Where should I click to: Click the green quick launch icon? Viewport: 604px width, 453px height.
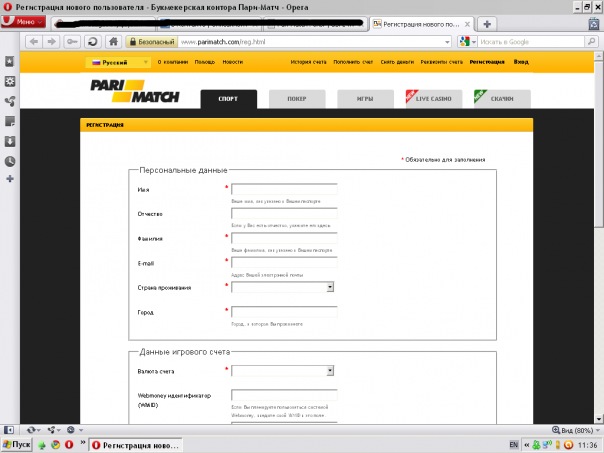pos(42,445)
